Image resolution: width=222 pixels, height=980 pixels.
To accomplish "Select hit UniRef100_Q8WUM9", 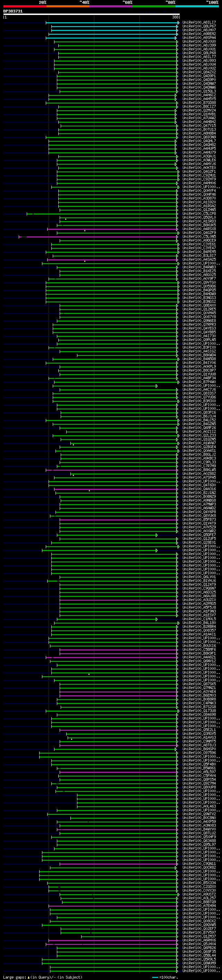I will click(199, 963).
